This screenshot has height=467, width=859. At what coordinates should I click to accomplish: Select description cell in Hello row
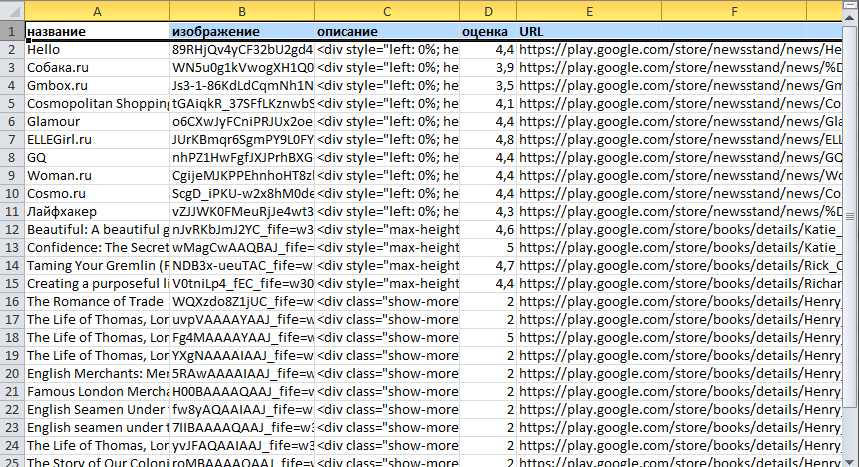[387, 49]
